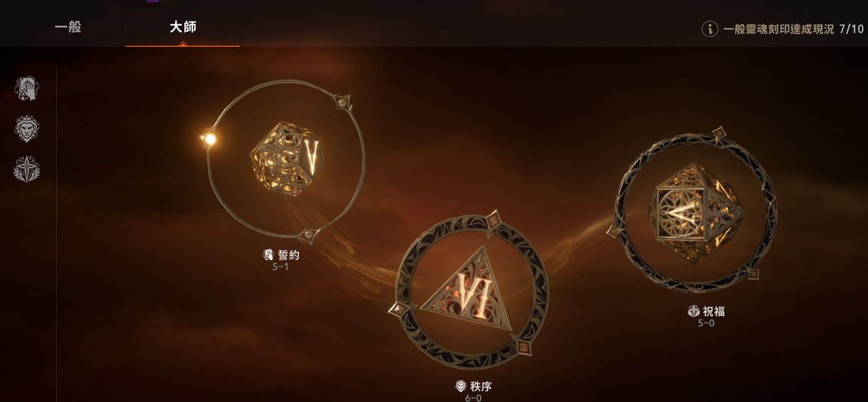Switch to the 一般 tab
Viewport: 868px width, 402px height.
[x=68, y=26]
